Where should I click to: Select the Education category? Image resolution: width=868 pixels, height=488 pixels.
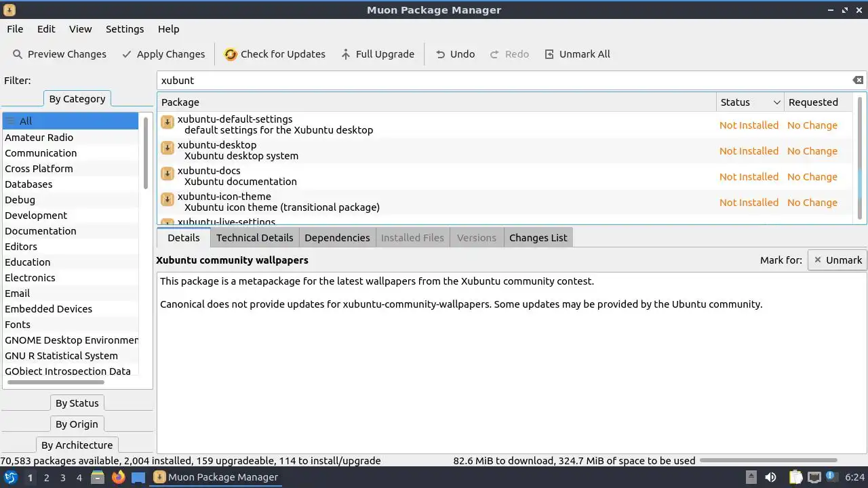tap(71, 262)
